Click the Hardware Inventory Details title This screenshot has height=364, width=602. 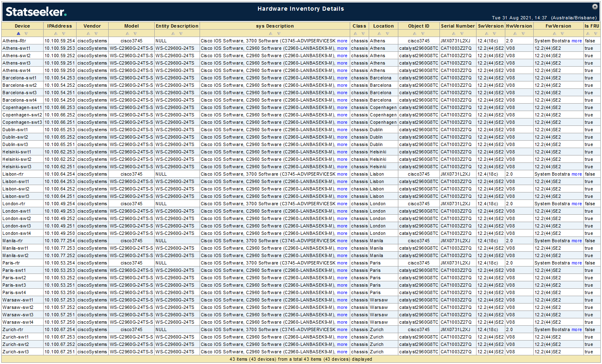point(301,9)
